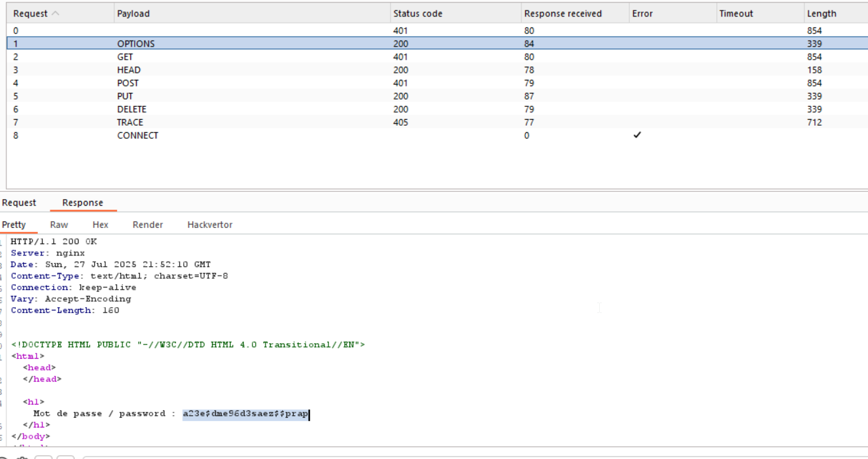
Task: Sort by Response received column header
Action: pyautogui.click(x=563, y=14)
